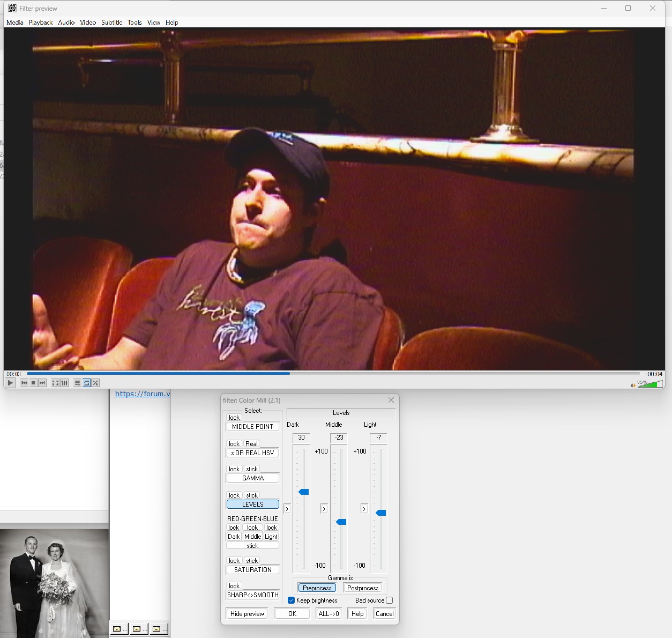The image size is (672, 638).
Task: Click the Dark value field showing 30
Action: pyautogui.click(x=301, y=438)
